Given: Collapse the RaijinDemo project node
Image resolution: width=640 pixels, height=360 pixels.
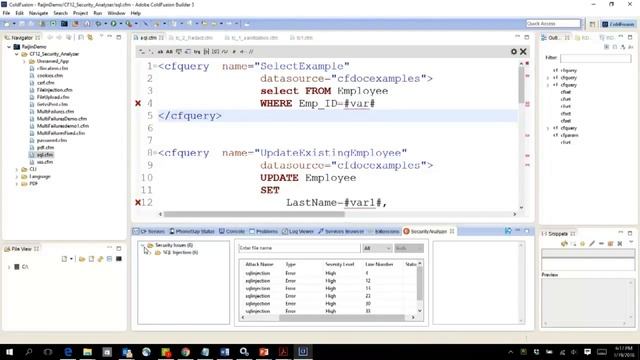Looking at the screenshot, I should (9, 47).
